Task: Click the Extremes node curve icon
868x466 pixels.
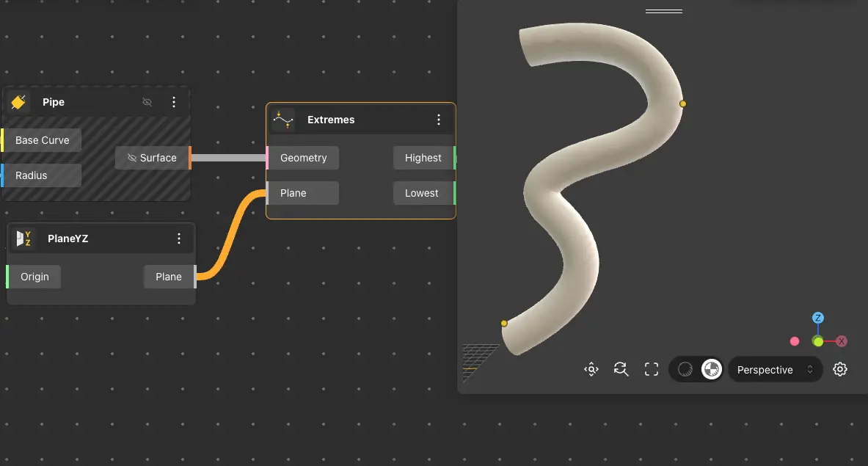Action: [283, 120]
